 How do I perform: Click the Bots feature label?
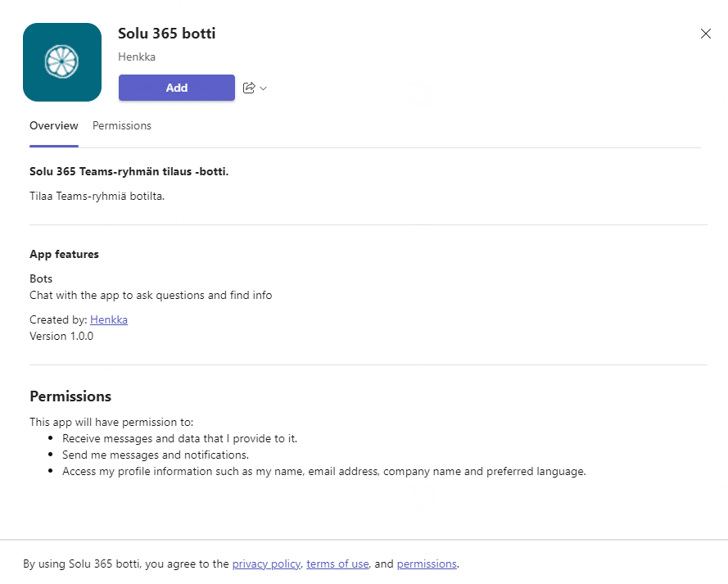pyautogui.click(x=40, y=278)
